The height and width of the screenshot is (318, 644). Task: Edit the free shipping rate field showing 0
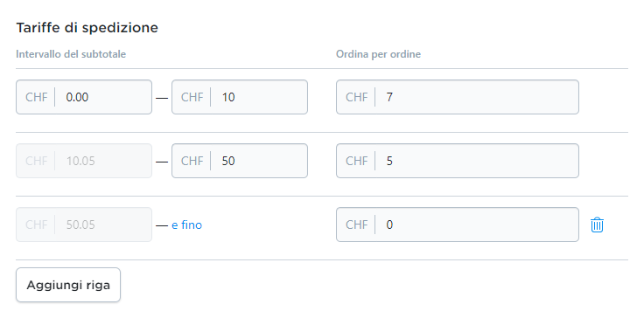(x=457, y=225)
